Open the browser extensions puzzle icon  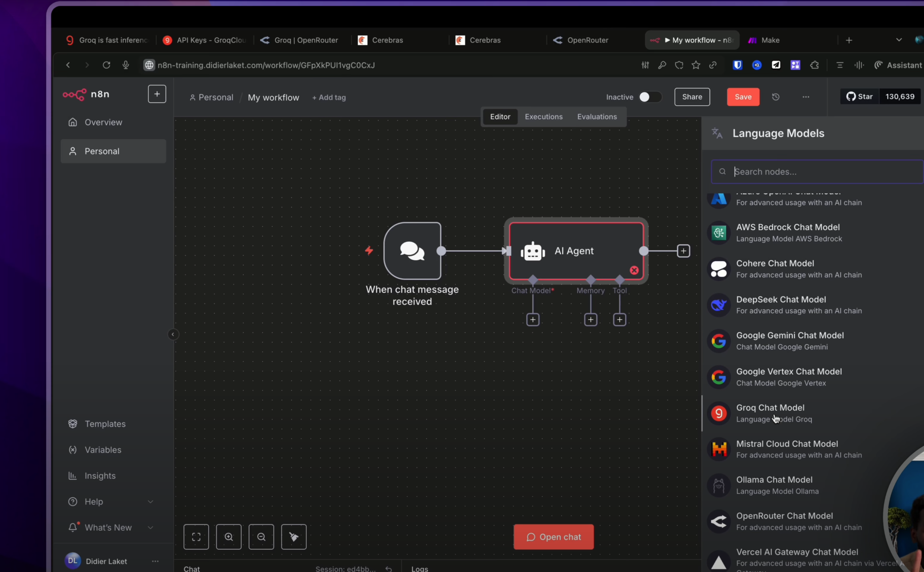[x=814, y=65]
